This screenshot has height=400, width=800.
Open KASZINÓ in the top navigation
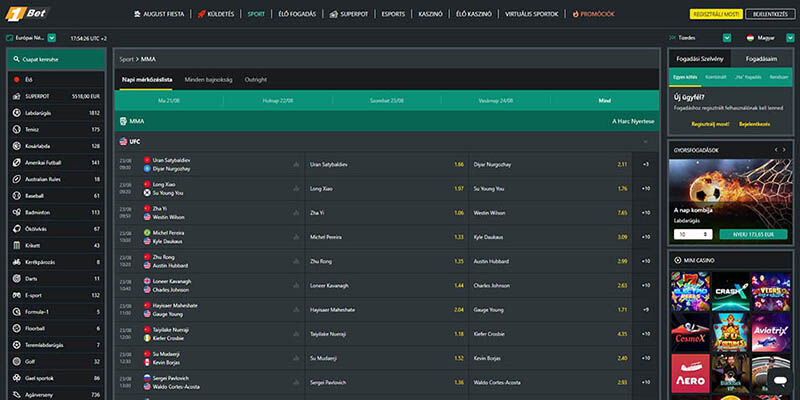click(430, 14)
